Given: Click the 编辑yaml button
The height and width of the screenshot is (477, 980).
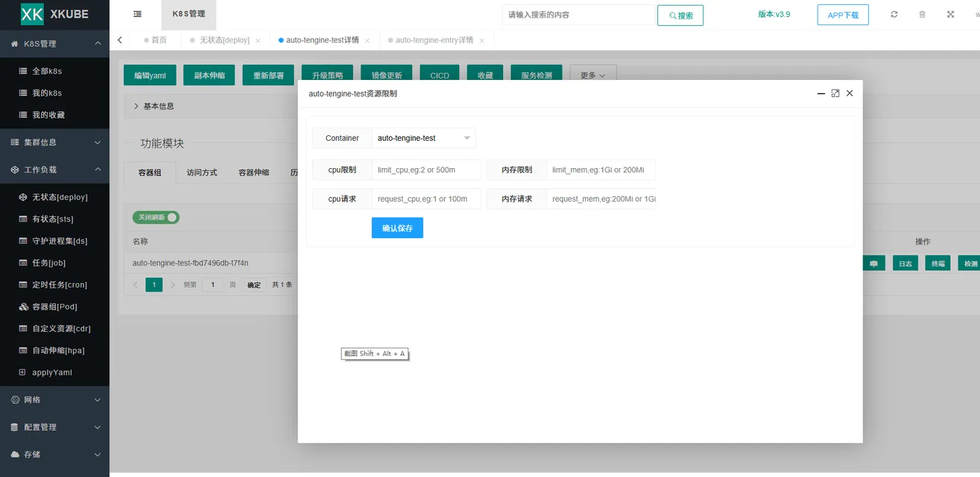Looking at the screenshot, I should pos(150,75).
